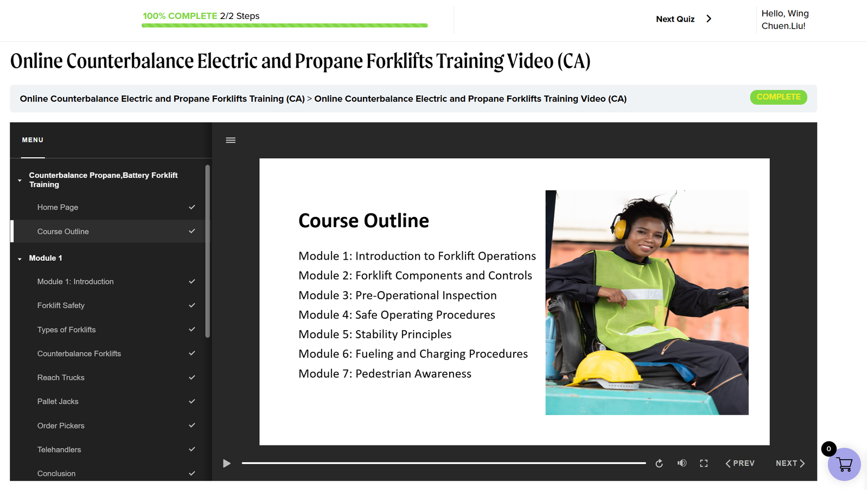The height and width of the screenshot is (490, 868).
Task: Click the checkmark beside Module 1: Introduction
Action: pos(192,282)
